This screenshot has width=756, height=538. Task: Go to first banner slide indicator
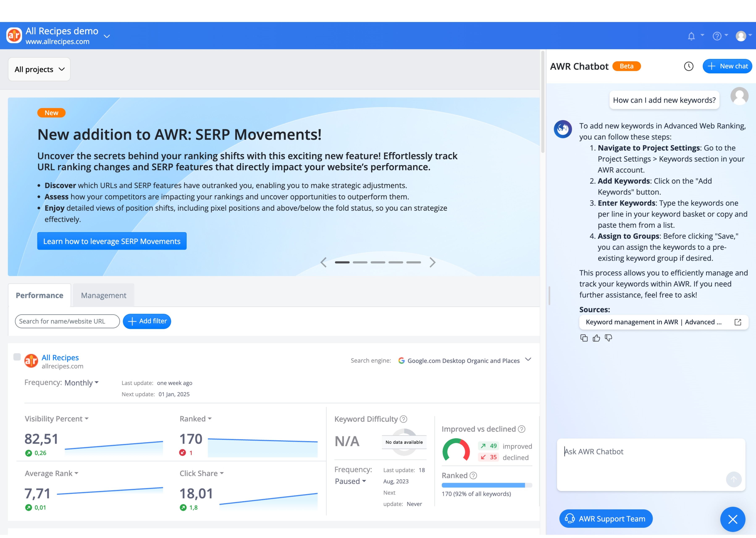pos(342,262)
